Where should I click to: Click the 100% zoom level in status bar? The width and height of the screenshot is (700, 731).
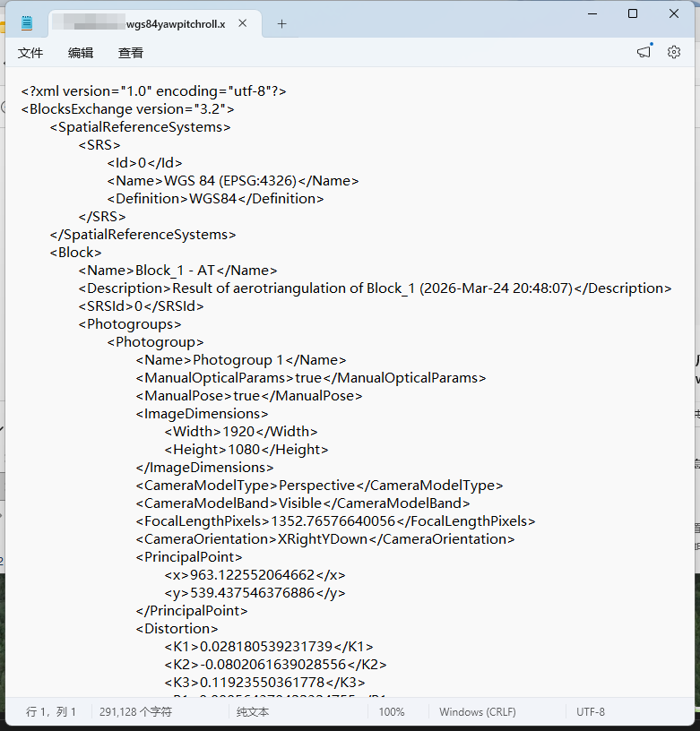click(x=391, y=712)
